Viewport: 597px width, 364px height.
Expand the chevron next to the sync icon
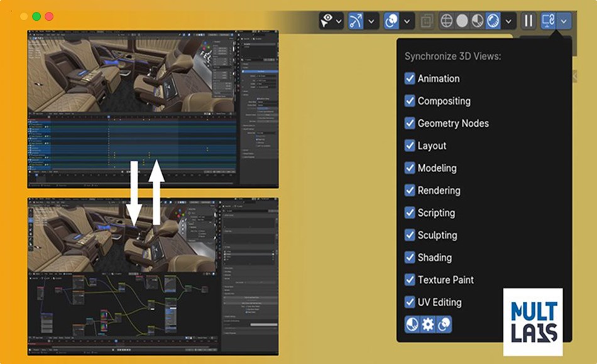coord(564,20)
